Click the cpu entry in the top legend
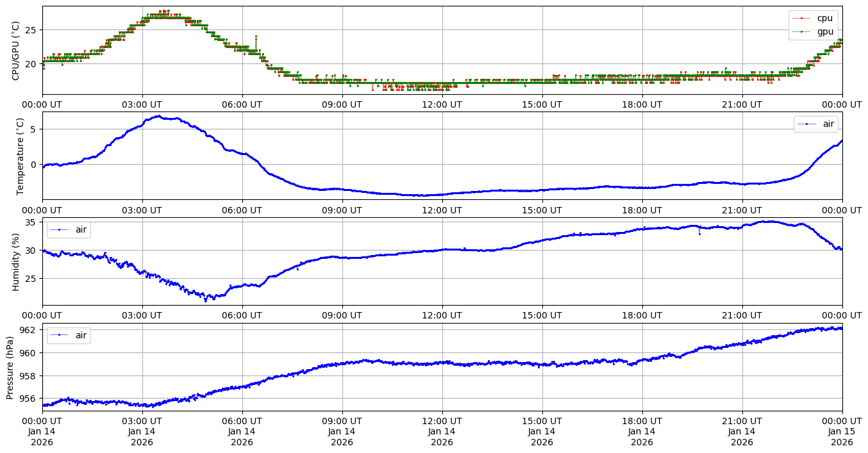This screenshot has height=453, width=868. pyautogui.click(x=824, y=18)
